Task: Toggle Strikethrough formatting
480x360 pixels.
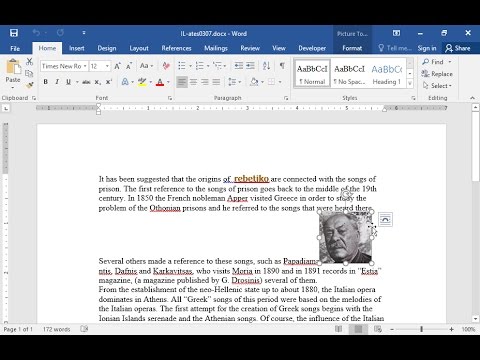Action: (86, 82)
